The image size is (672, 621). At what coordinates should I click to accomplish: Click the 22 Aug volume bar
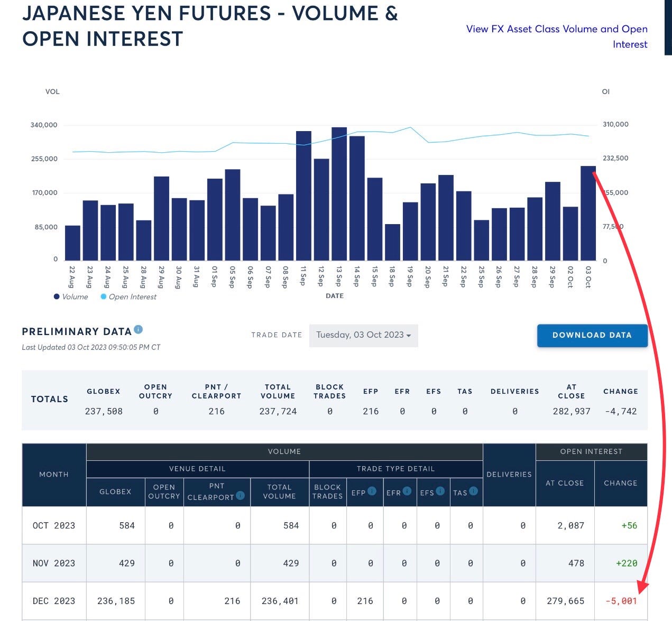tap(72, 243)
